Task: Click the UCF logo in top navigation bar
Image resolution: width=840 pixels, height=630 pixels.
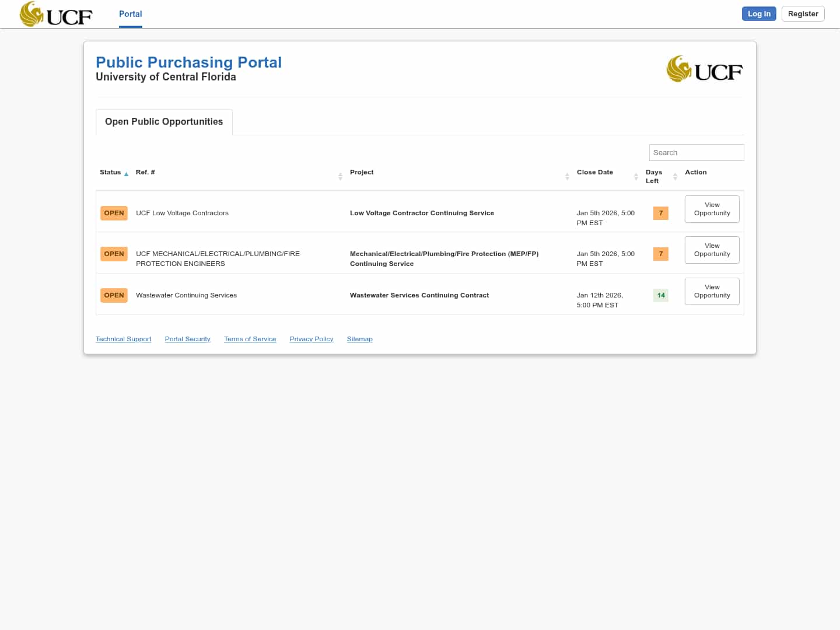Action: click(56, 14)
